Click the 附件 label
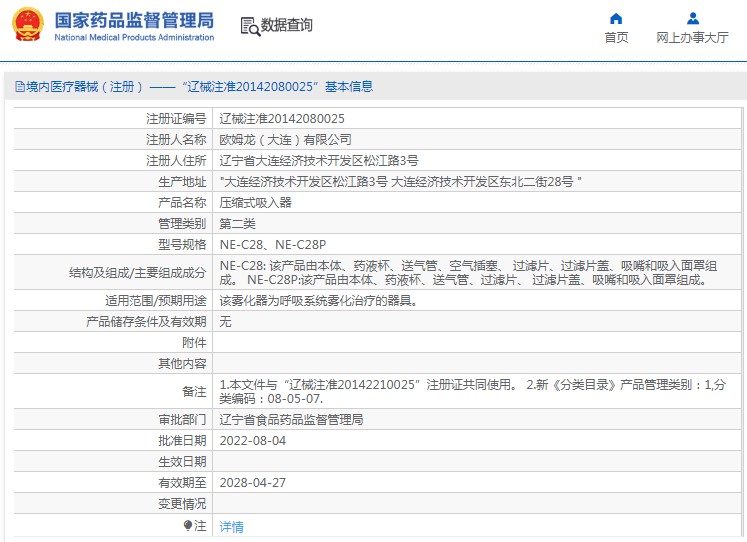Viewport: 747px width, 542px height. (x=194, y=342)
